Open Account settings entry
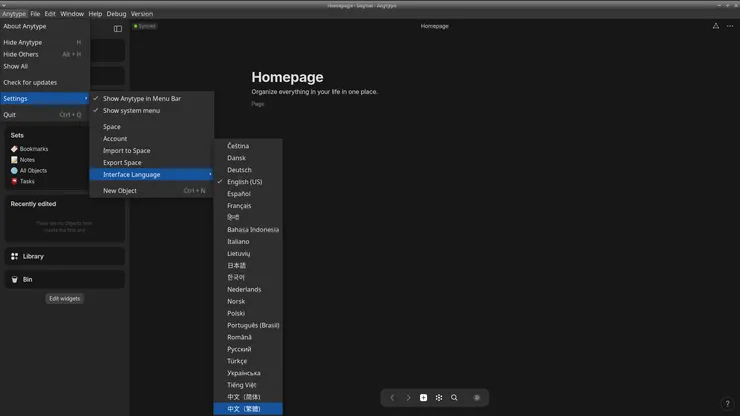Image resolution: width=740 pixels, height=416 pixels. (151, 139)
